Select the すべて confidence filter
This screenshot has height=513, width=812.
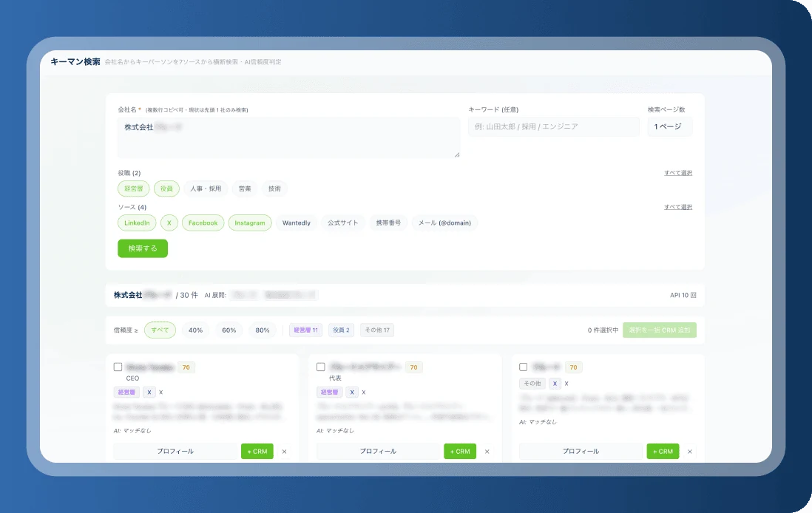[x=160, y=330]
